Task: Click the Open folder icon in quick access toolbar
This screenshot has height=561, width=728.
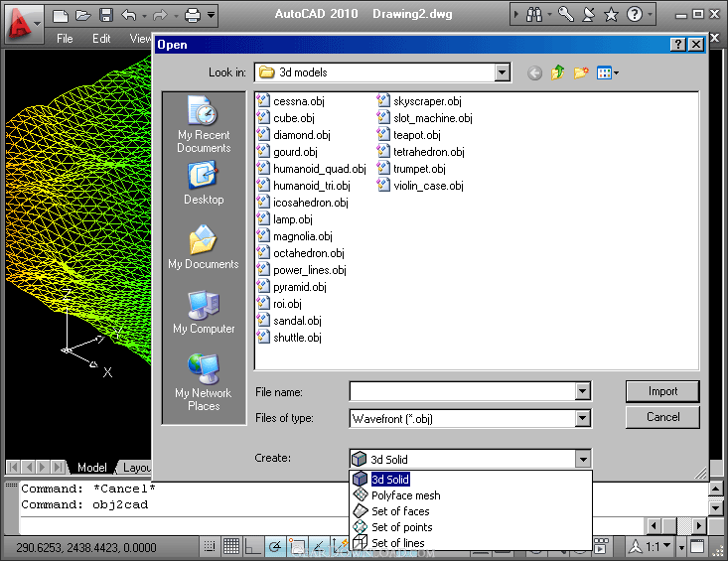Action: 83,15
